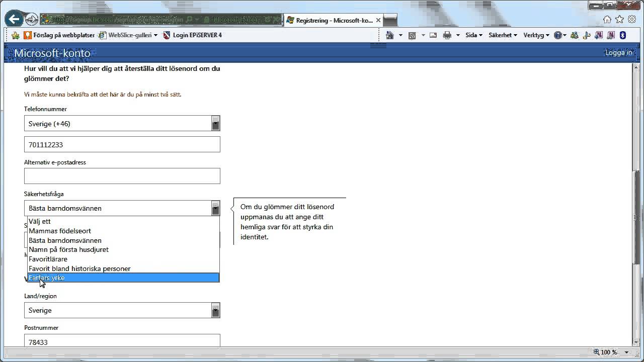Select Farfars yrke option

tap(123, 278)
